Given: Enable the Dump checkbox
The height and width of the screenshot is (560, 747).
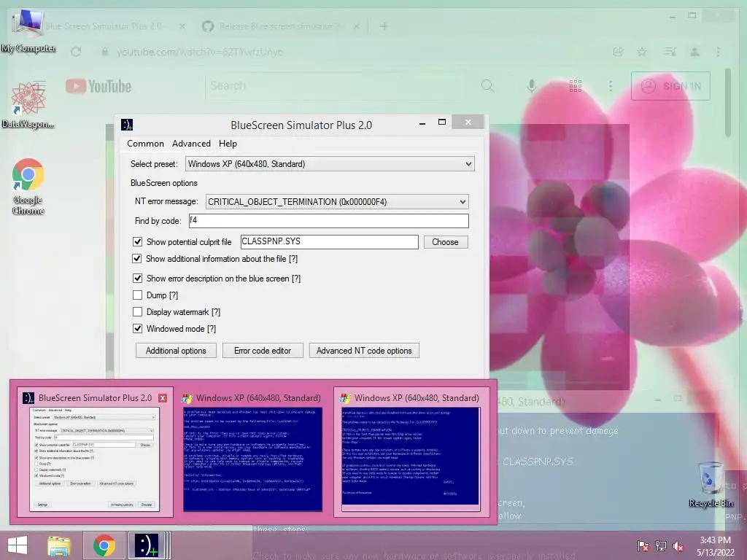Looking at the screenshot, I should coord(137,295).
